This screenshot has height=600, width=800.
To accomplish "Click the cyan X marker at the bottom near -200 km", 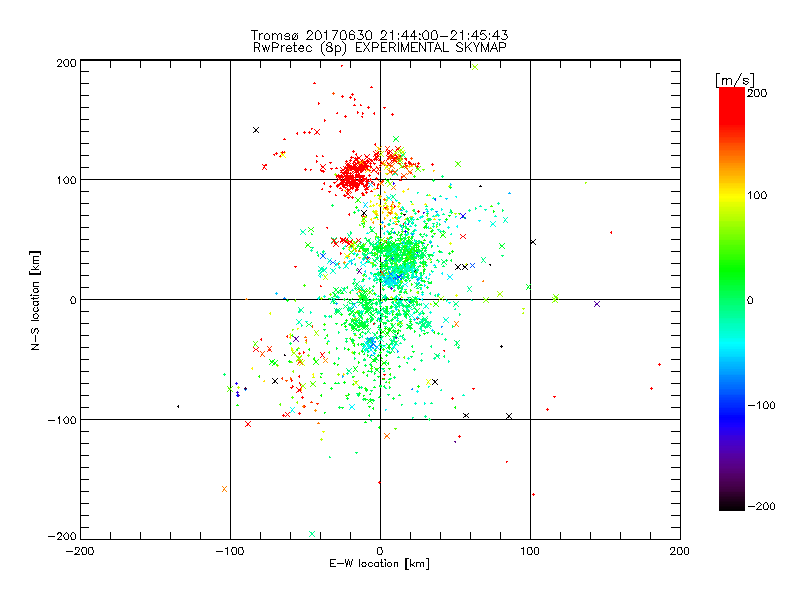I will click(x=312, y=534).
